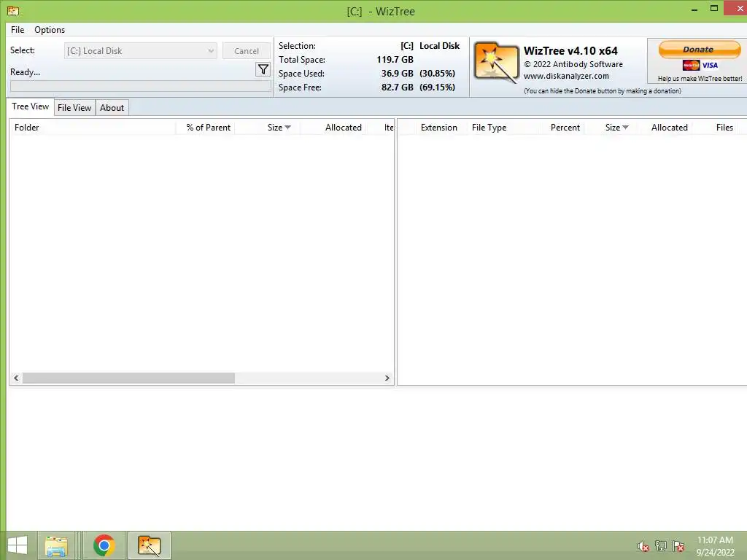Click the scan progress bar
The height and width of the screenshot is (560, 747).
click(x=141, y=86)
